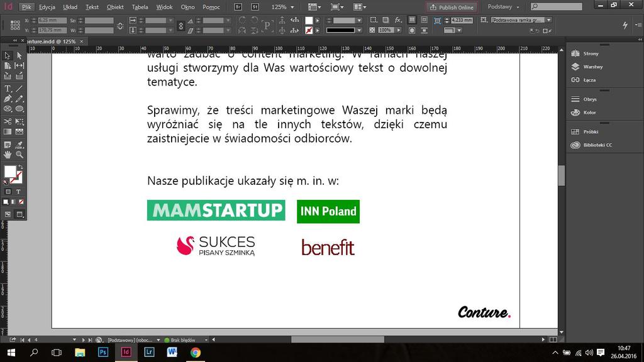Viewport: 644px width, 362px height.
Task: Go to first page arrow in status bar
Action: [x=22, y=340]
